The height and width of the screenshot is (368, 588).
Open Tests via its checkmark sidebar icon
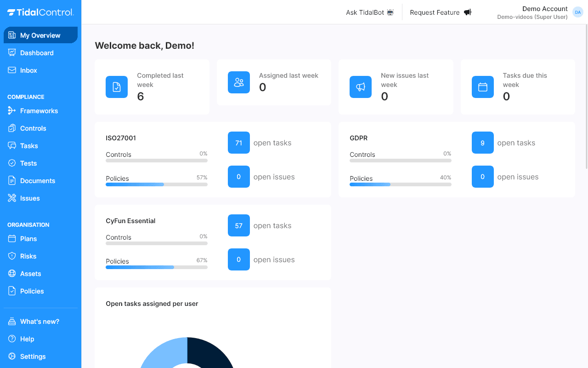(11, 163)
